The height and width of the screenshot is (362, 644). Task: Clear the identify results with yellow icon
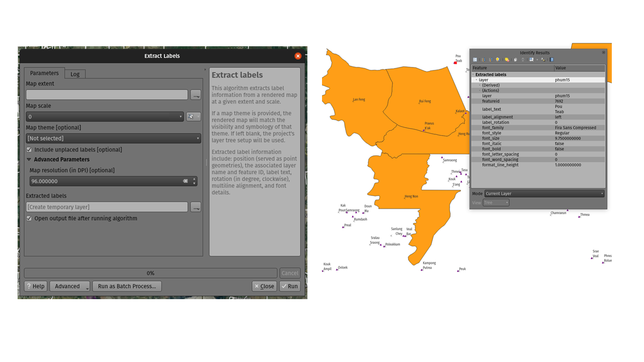tap(507, 59)
